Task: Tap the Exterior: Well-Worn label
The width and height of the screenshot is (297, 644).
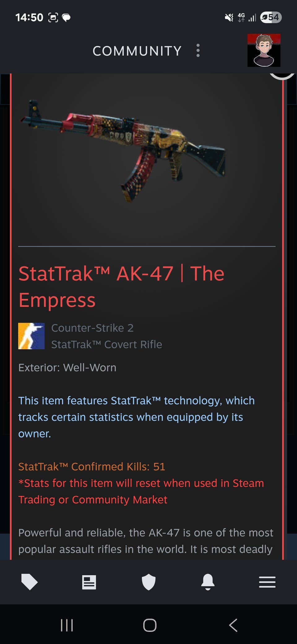Action: tap(67, 368)
